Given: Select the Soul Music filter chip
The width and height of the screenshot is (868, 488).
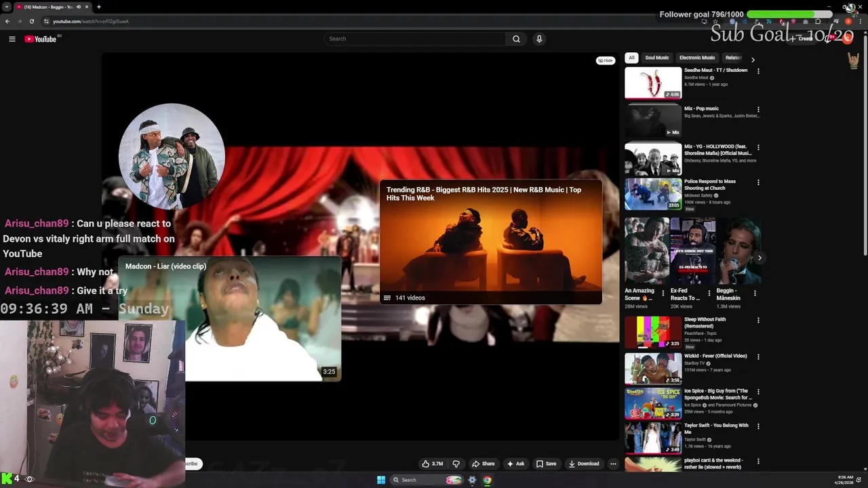Looking at the screenshot, I should point(656,58).
